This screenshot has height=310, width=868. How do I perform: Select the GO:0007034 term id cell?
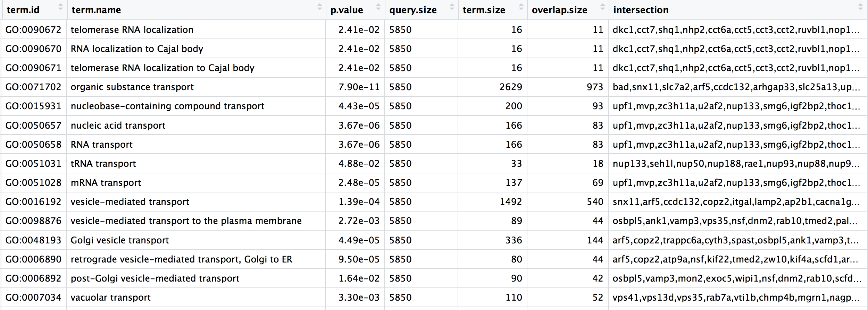(x=33, y=298)
